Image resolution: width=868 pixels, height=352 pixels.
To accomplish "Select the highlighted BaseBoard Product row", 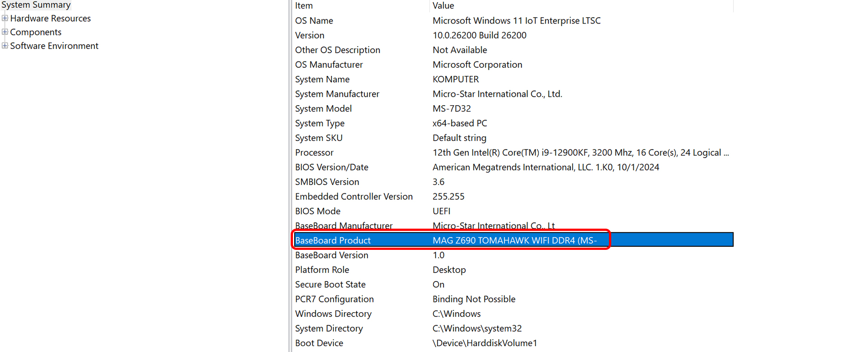I will click(x=333, y=240).
